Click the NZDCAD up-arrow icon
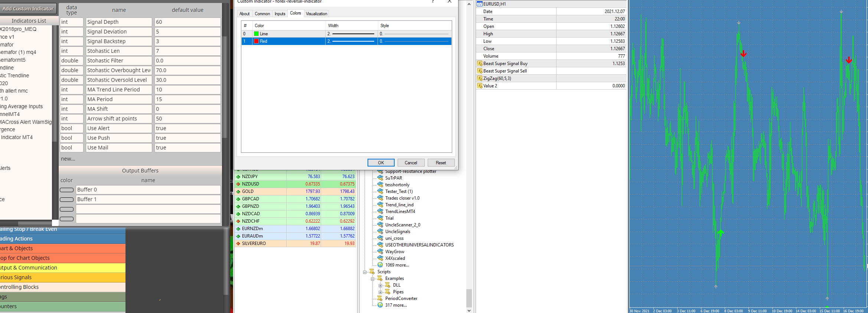Viewport: 868px width, 313px height. tap(238, 214)
